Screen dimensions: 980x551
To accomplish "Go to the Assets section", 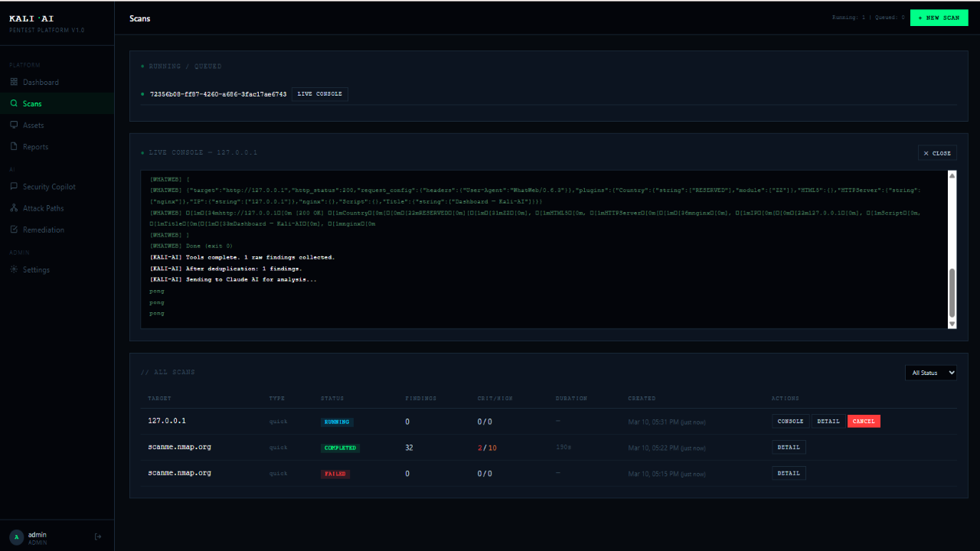I will 57,125.
